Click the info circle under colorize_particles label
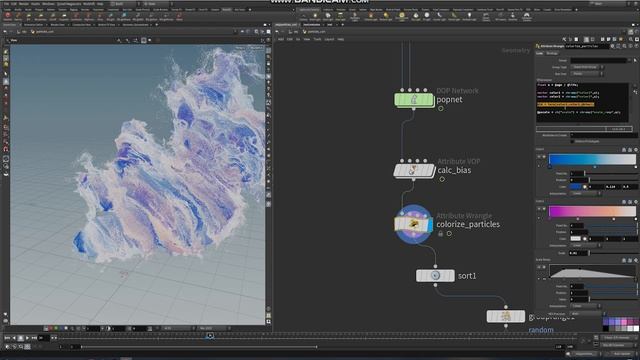Screen dimensions: 640x360 (449, 233)
